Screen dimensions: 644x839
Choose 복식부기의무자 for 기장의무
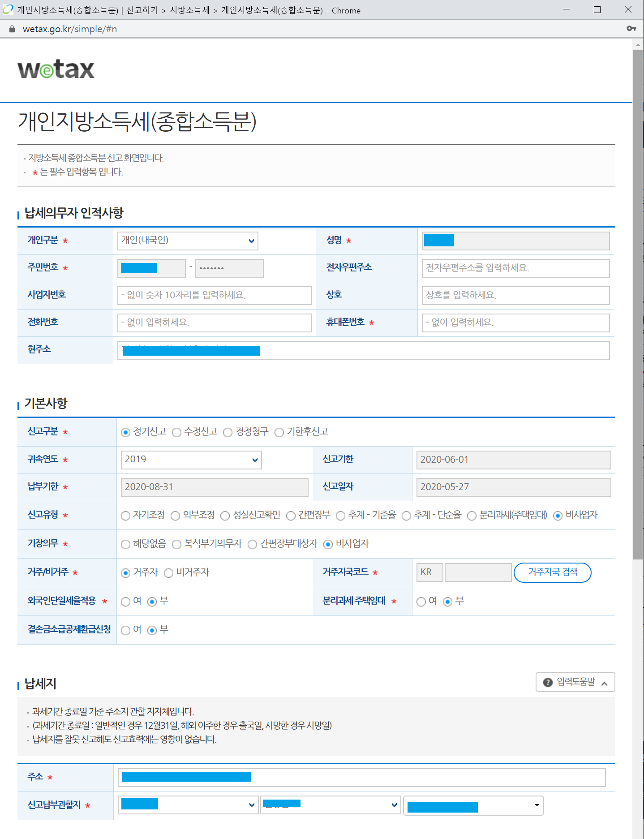[x=177, y=544]
